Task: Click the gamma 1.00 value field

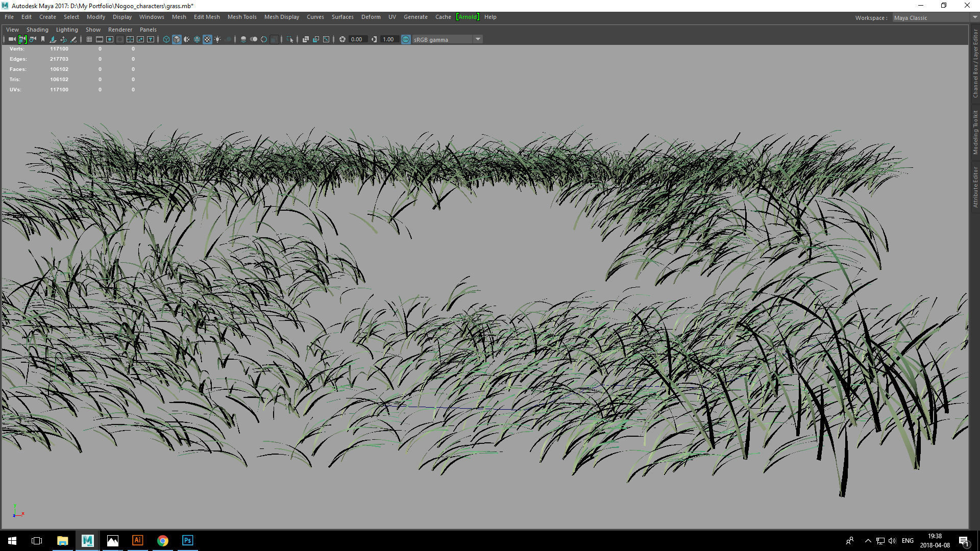Action: [388, 39]
